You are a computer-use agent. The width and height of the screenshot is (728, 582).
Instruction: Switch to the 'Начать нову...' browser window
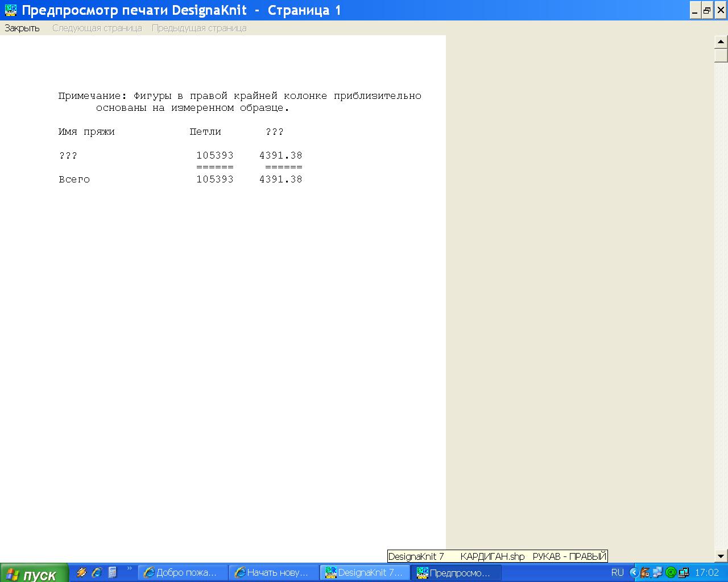pos(274,572)
